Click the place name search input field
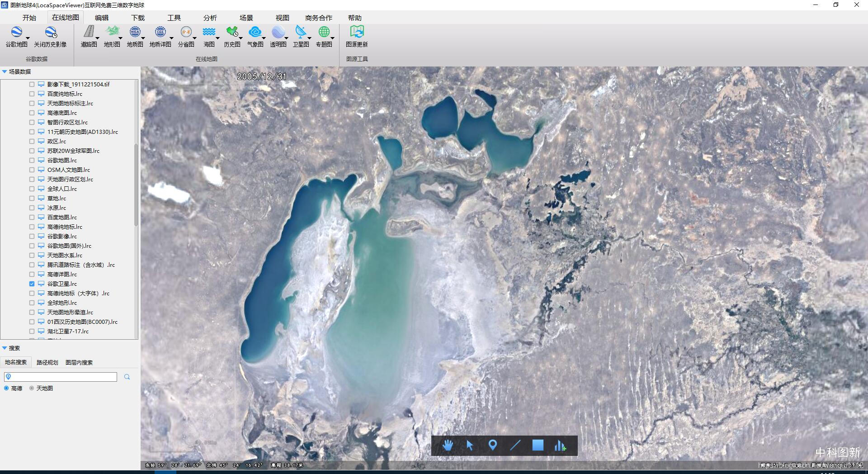Viewport: 868px width, 474px height. 61,377
